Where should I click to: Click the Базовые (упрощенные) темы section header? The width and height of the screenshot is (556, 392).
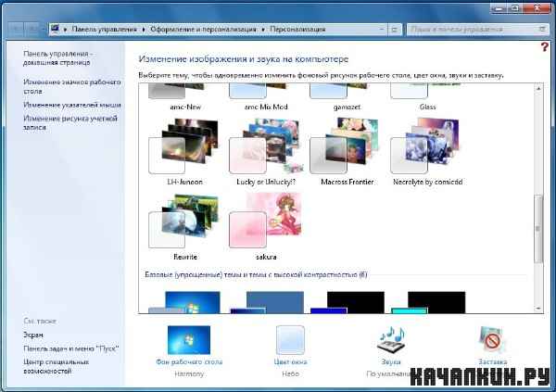click(256, 274)
